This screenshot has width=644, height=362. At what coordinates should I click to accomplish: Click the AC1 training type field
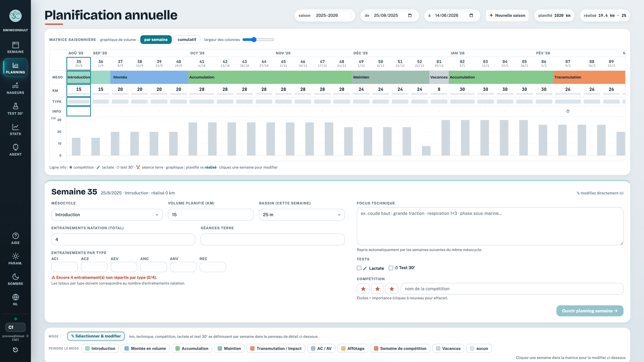(x=64, y=267)
